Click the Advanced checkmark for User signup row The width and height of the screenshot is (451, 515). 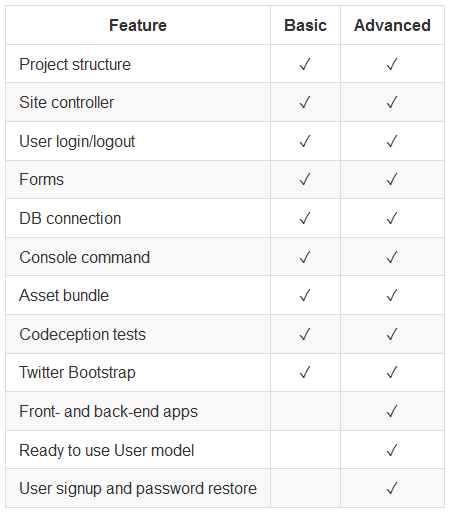pyautogui.click(x=392, y=488)
